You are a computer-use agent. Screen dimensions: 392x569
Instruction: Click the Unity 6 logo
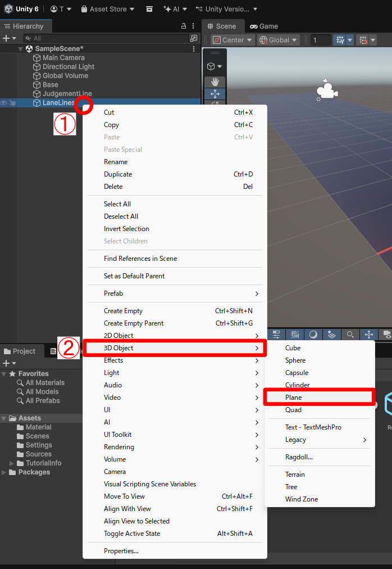pyautogui.click(x=10, y=9)
